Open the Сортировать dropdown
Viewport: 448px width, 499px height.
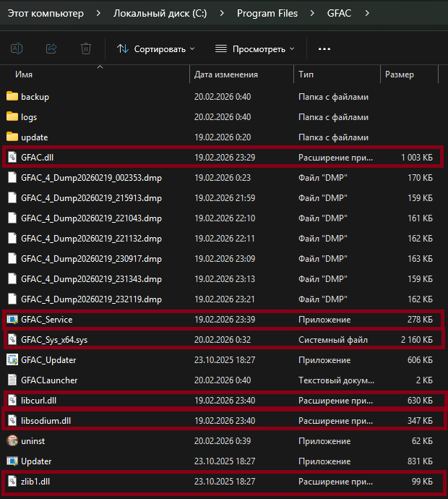pos(155,48)
